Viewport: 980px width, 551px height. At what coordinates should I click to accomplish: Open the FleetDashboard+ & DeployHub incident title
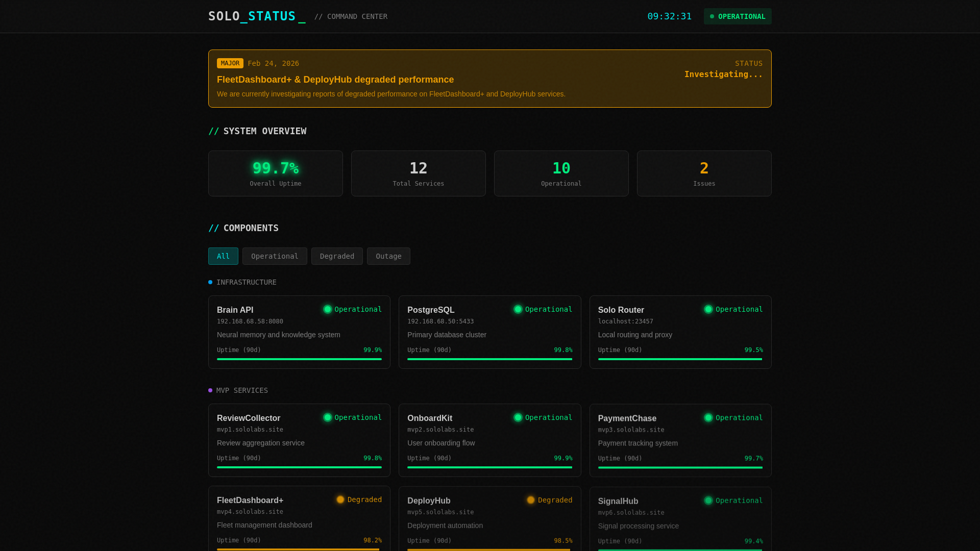[335, 80]
